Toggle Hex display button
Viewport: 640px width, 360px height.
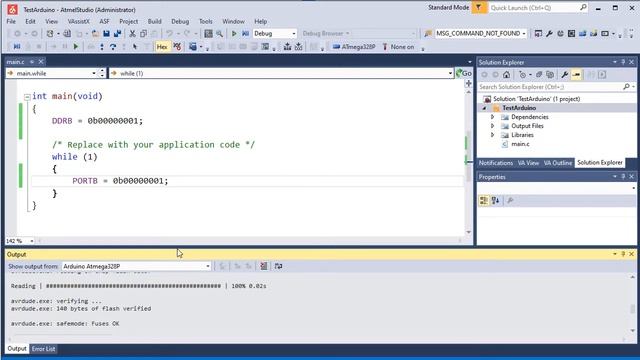pos(162,47)
